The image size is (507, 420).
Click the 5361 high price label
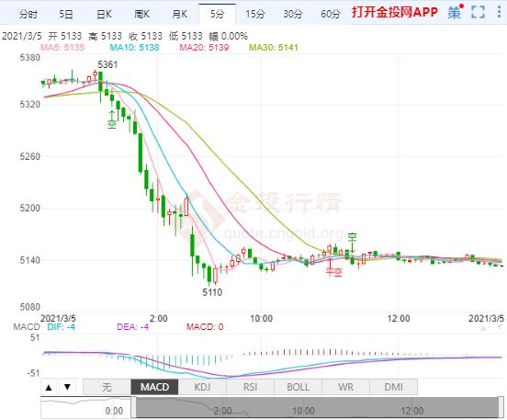pyautogui.click(x=107, y=64)
